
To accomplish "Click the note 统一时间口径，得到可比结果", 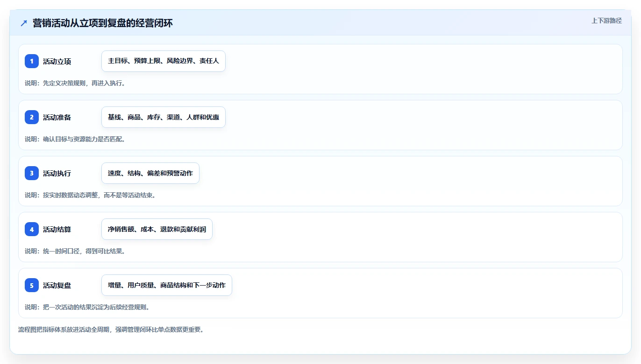I will [x=84, y=251].
